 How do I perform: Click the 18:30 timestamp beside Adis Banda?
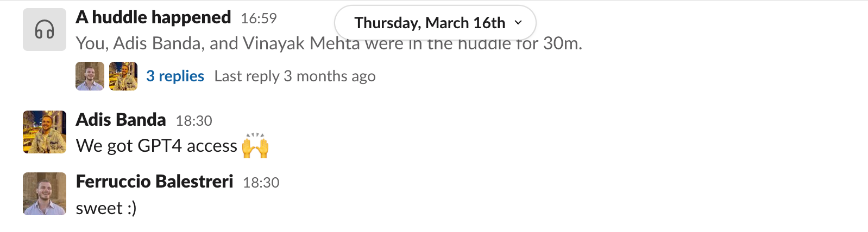pyautogui.click(x=194, y=120)
